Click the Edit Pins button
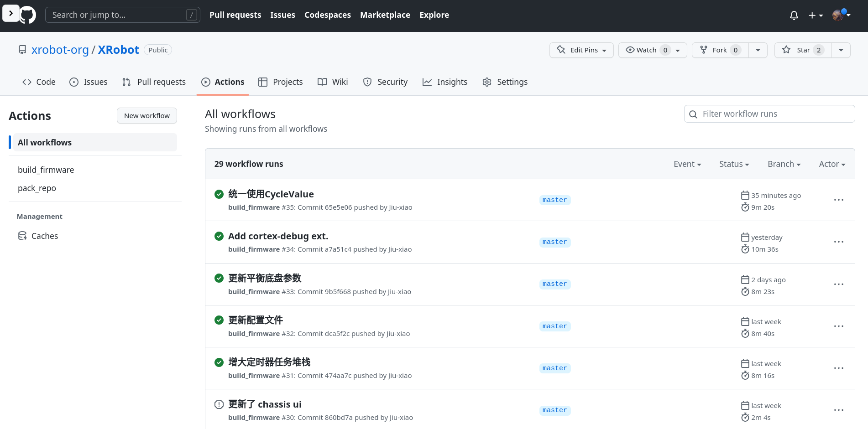 click(581, 50)
